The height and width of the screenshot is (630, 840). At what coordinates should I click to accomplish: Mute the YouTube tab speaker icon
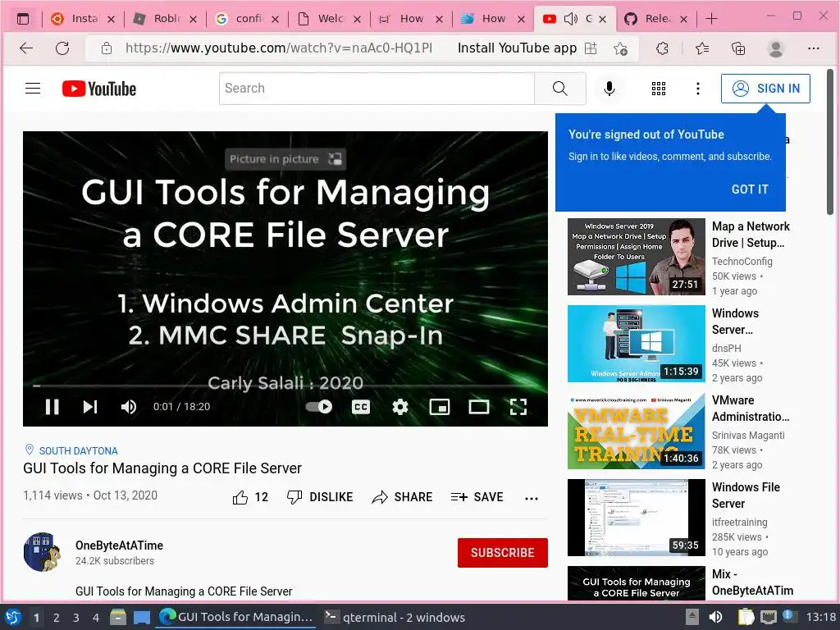(x=571, y=20)
